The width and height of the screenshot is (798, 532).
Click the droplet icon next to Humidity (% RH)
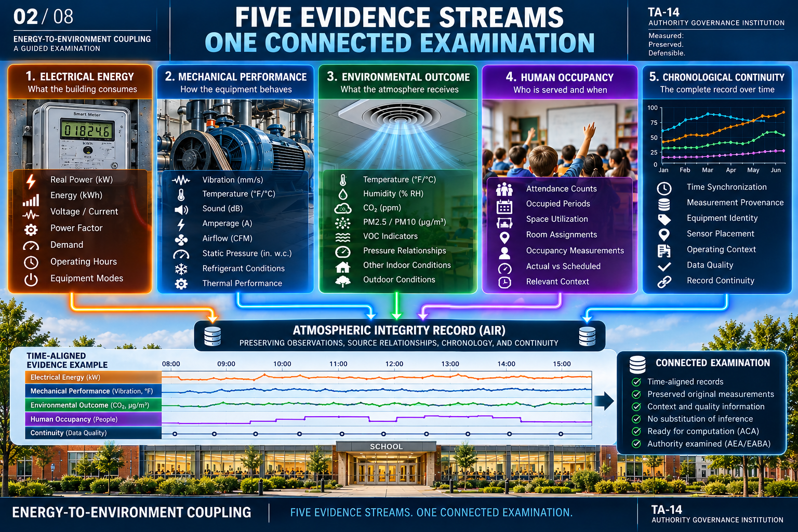(343, 194)
